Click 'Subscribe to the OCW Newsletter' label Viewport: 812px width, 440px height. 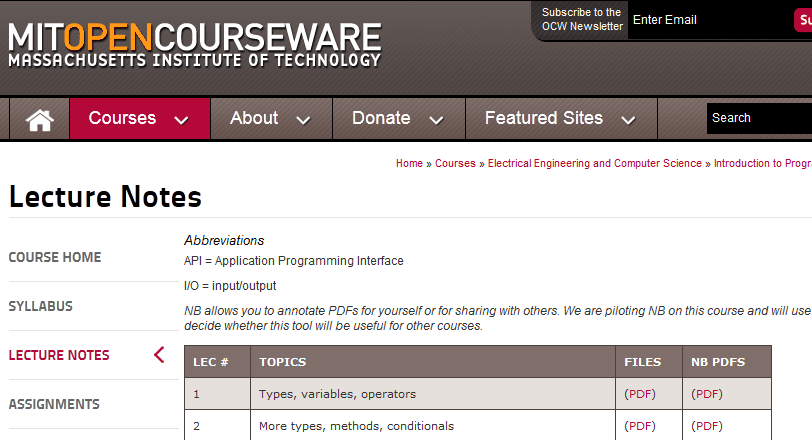(x=582, y=19)
